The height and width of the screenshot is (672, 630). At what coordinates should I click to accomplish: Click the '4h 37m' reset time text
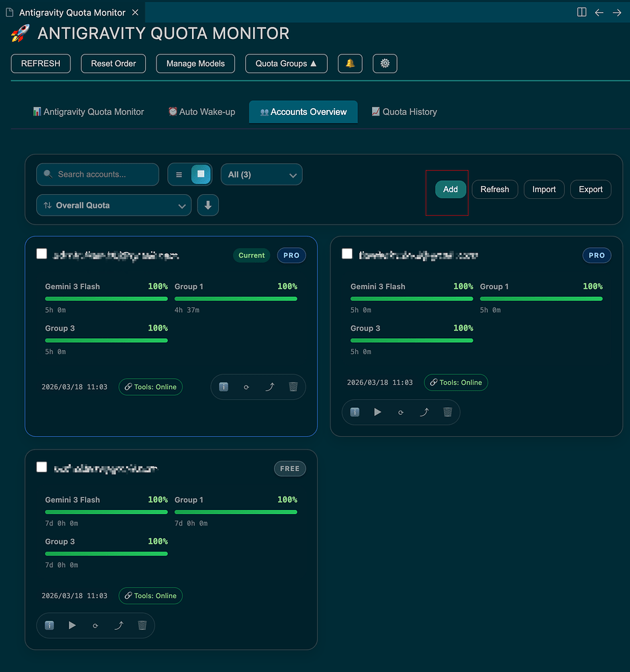[187, 310]
